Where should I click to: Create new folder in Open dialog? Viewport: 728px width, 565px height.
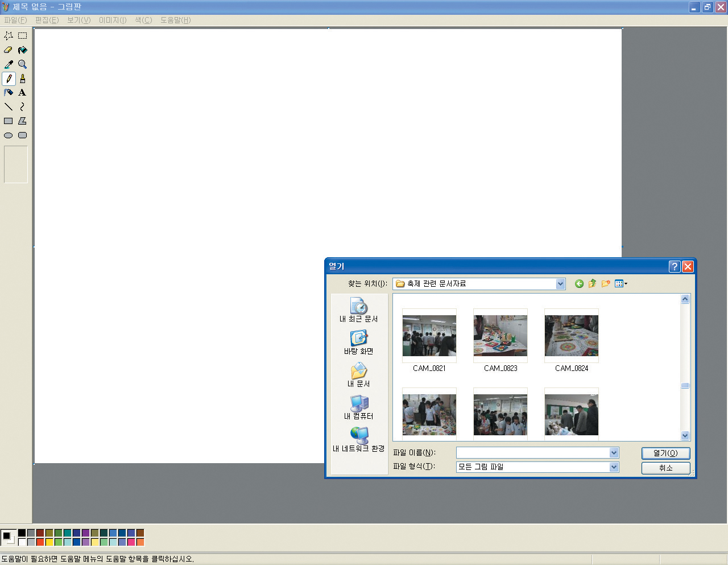point(606,284)
